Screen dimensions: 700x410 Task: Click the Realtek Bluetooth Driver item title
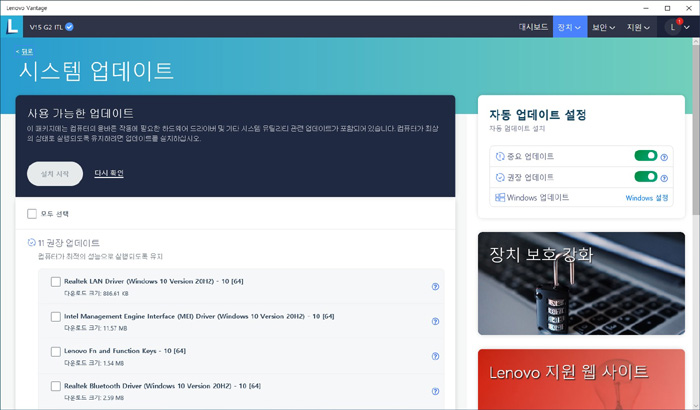pos(162,386)
